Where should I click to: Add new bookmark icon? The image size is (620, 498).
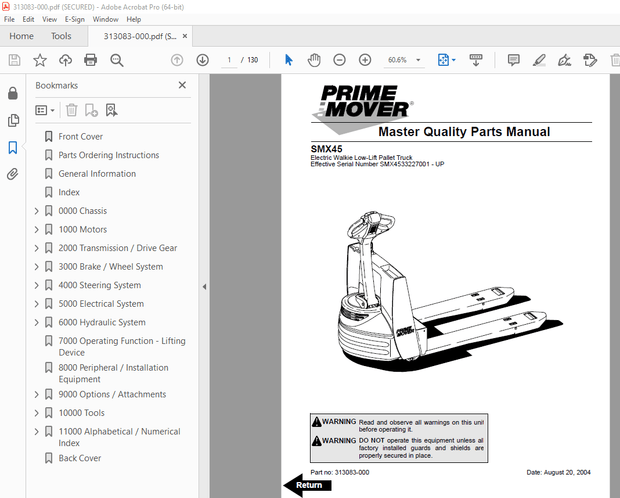(x=91, y=110)
